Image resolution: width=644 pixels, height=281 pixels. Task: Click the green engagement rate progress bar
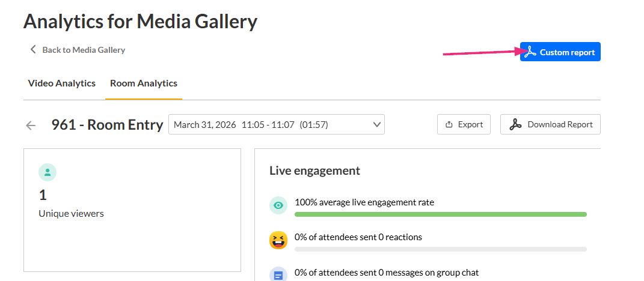[440, 214]
